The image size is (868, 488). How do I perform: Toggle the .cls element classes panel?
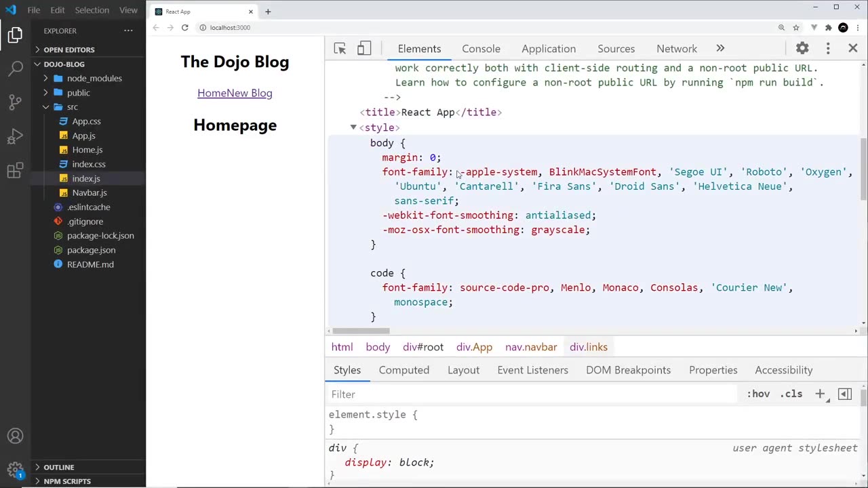(791, 394)
